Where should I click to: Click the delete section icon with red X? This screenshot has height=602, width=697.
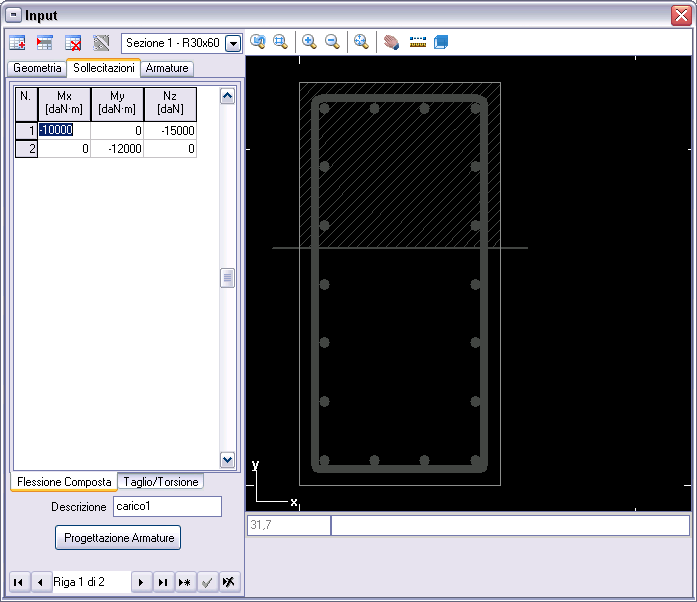(x=73, y=43)
